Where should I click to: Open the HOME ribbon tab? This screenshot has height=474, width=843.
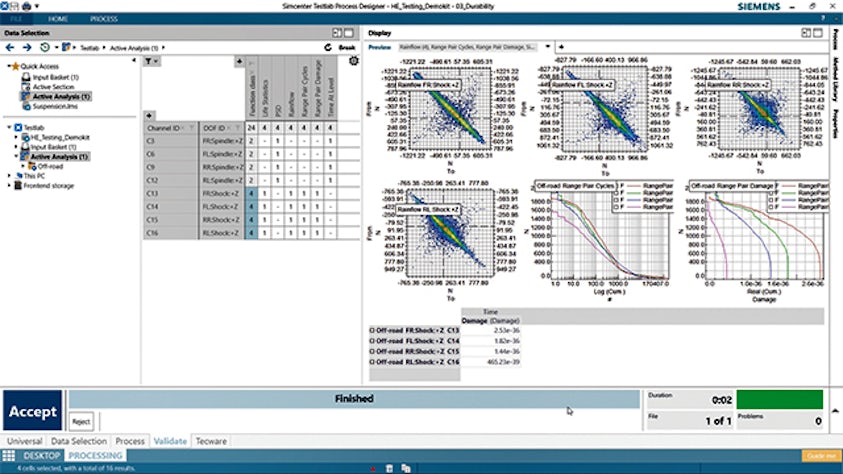click(x=58, y=19)
